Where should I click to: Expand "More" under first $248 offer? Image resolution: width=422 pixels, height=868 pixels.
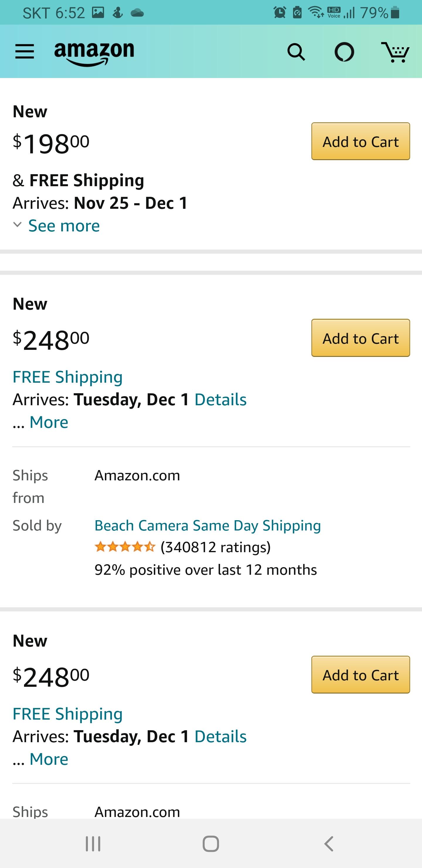click(x=49, y=422)
